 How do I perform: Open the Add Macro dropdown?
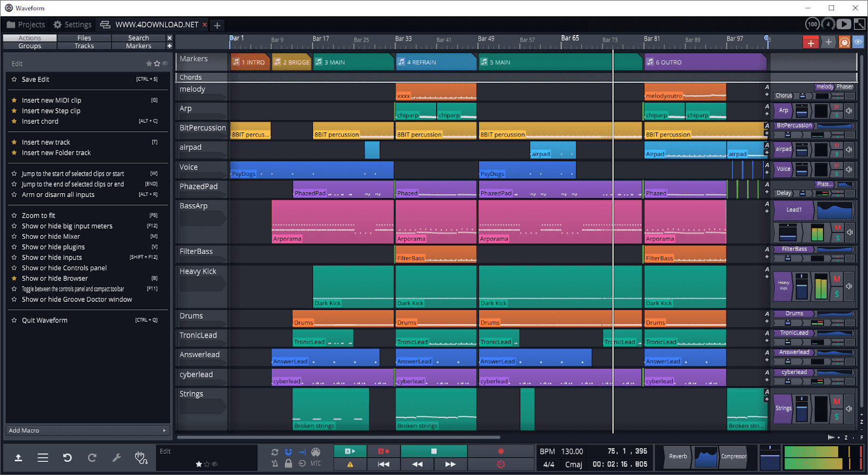click(x=87, y=430)
